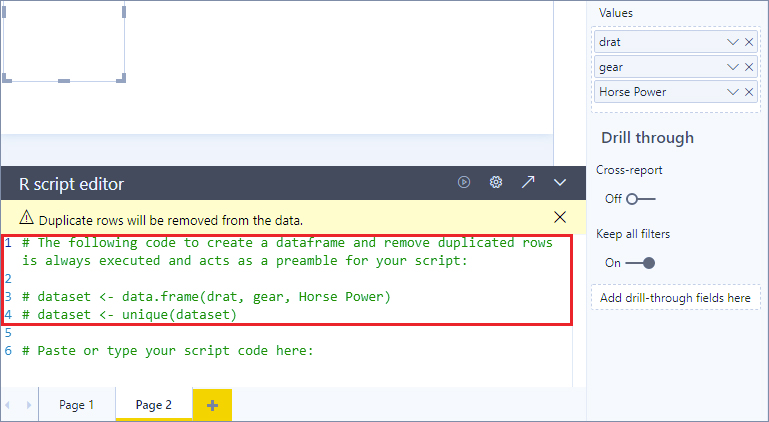The height and width of the screenshot is (422, 769).
Task: Remove the gear field from Values
Action: coord(749,67)
